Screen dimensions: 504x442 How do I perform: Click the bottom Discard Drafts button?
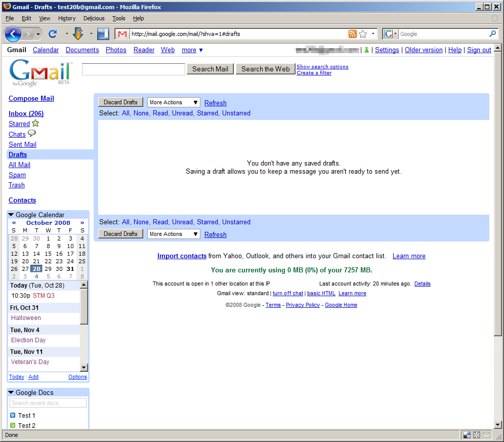[x=120, y=234]
